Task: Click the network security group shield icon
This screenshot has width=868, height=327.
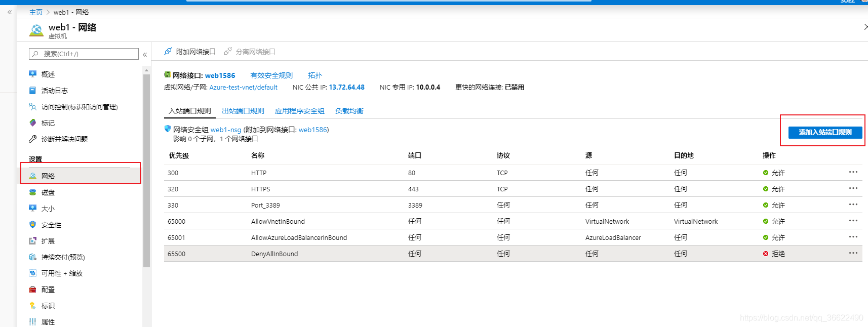Action: pos(168,129)
